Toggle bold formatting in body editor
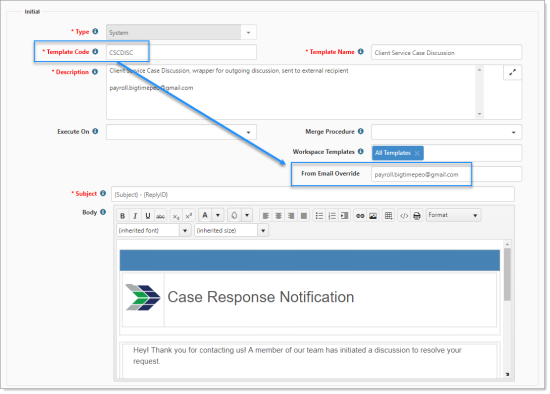Viewport: 550px width, 394px height. (x=122, y=216)
